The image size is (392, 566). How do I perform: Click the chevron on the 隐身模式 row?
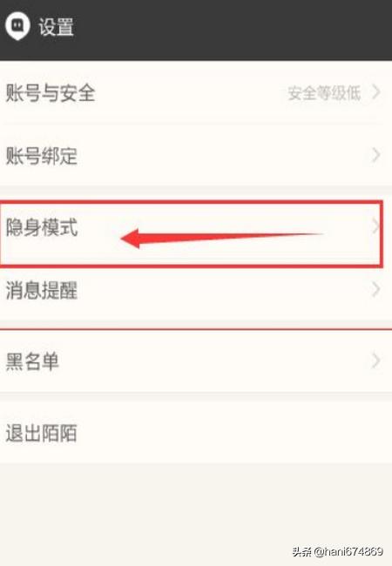pos(375,227)
